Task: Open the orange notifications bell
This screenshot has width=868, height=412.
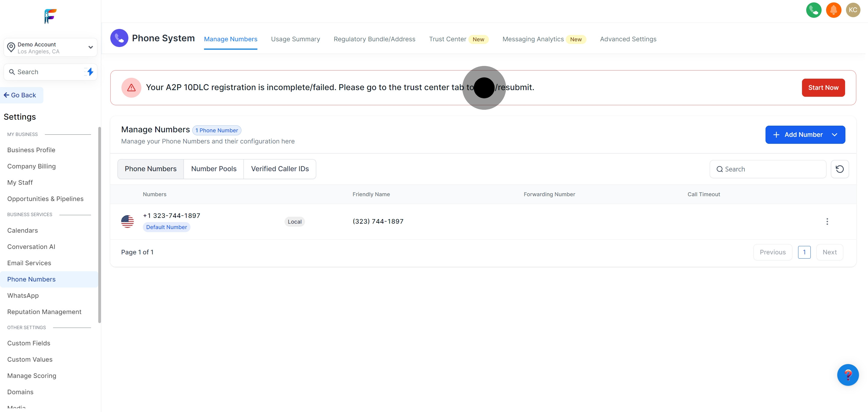Action: coord(833,10)
